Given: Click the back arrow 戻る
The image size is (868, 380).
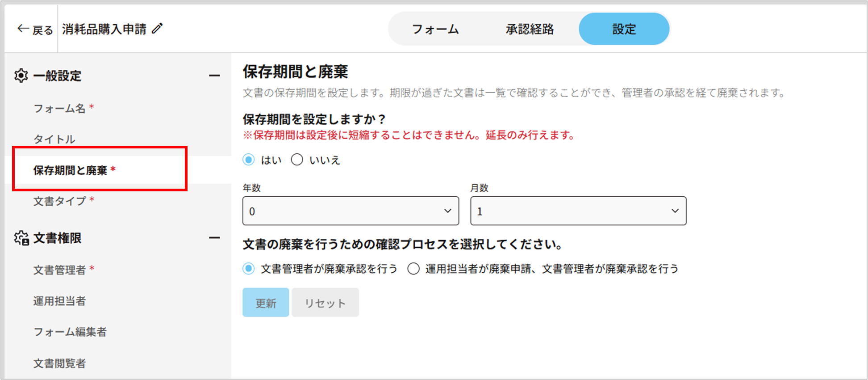Looking at the screenshot, I should pos(35,30).
